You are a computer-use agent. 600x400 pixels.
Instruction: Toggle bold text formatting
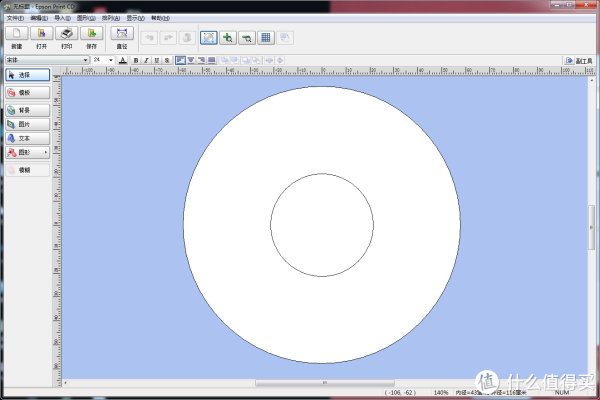click(x=135, y=60)
